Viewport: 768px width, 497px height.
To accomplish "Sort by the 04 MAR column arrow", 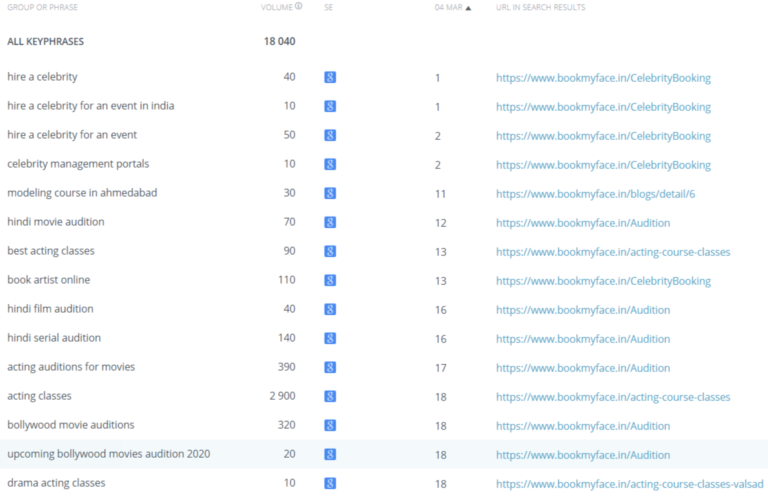I will pos(468,8).
